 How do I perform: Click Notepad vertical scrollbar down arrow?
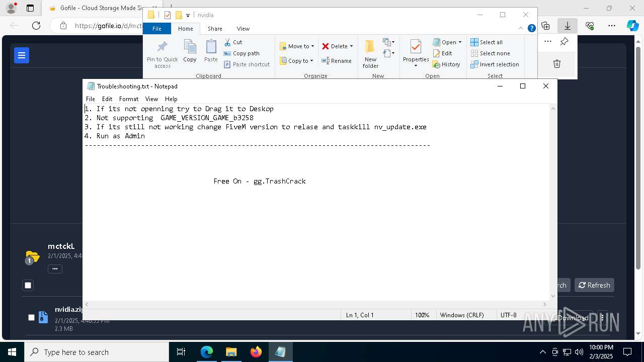click(x=553, y=296)
